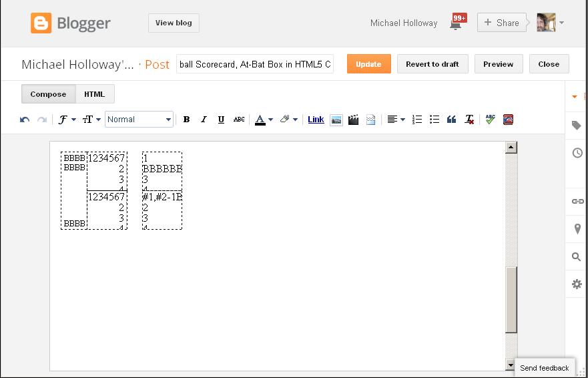This screenshot has width=588, height=378.
Task: Click the Michael Holloway's blog title
Action: coord(77,65)
